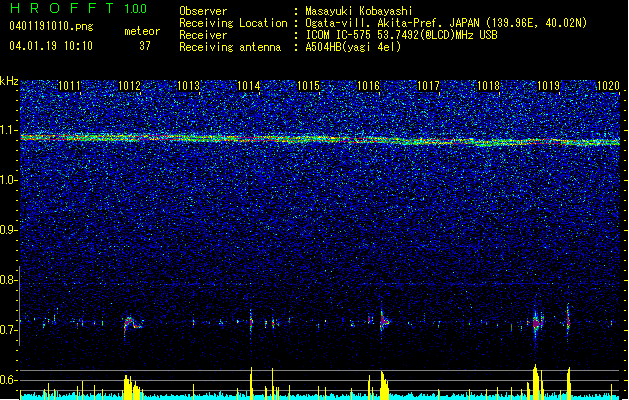Click the strong meteor echo just after 1016
Viewport: 629px width, 400px height.
pos(384,321)
